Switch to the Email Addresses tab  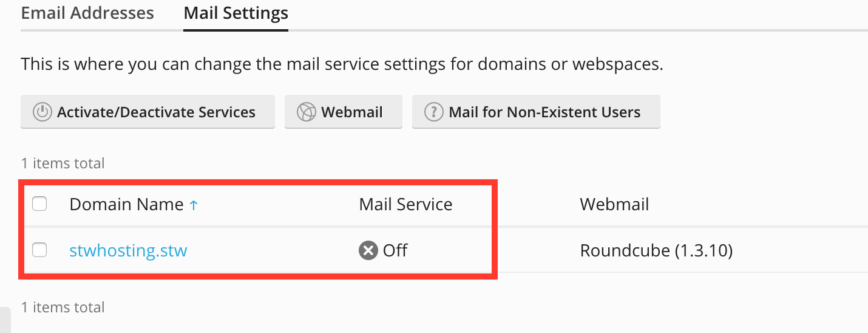(87, 13)
